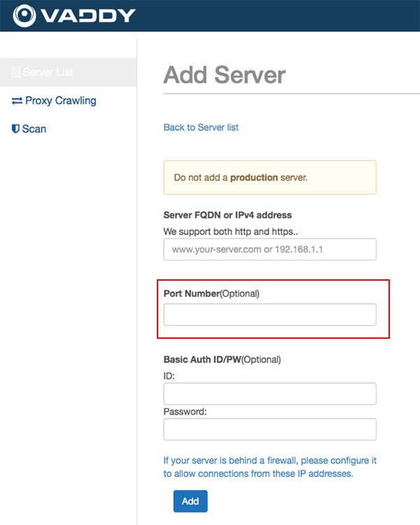
Task: Click the Basic Auth ID/PW(Optional) label
Action: [x=222, y=360]
